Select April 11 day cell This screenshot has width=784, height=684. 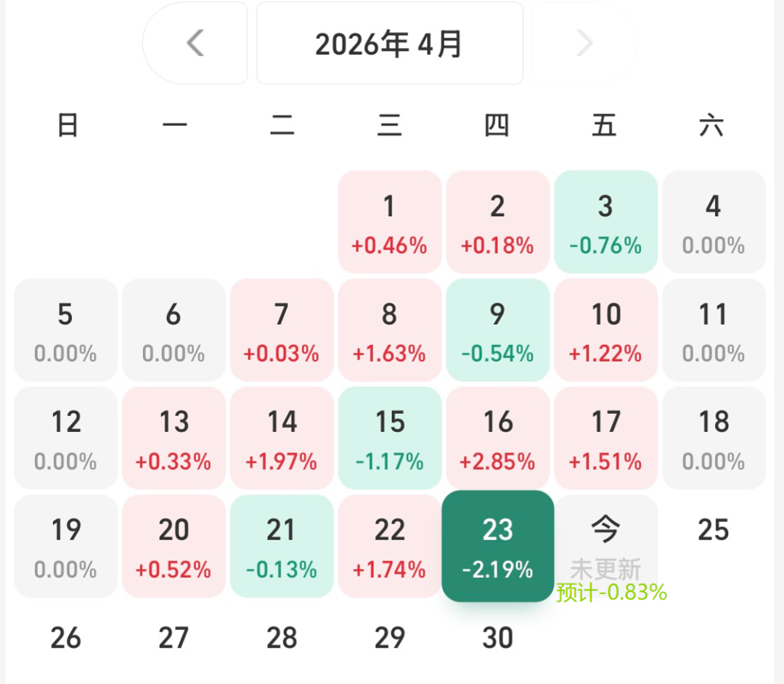tap(714, 330)
